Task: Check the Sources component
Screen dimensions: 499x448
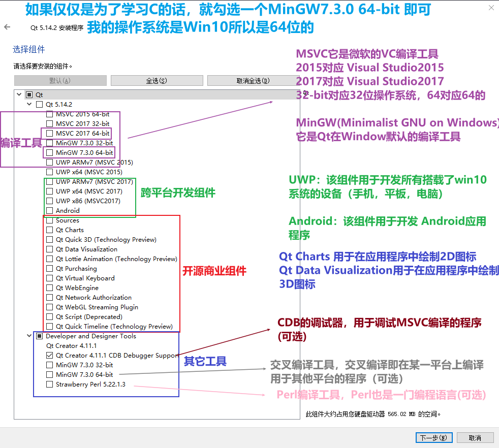Action: 50,220
